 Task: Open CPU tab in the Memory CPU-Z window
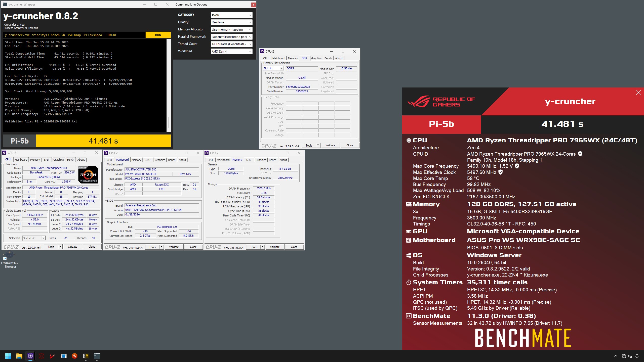click(x=210, y=160)
